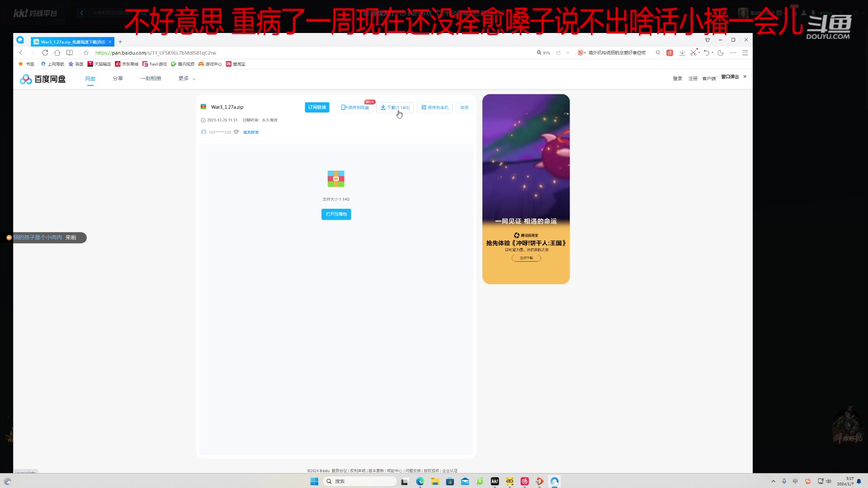Open a new browser tab
This screenshot has width=868, height=488.
120,42
